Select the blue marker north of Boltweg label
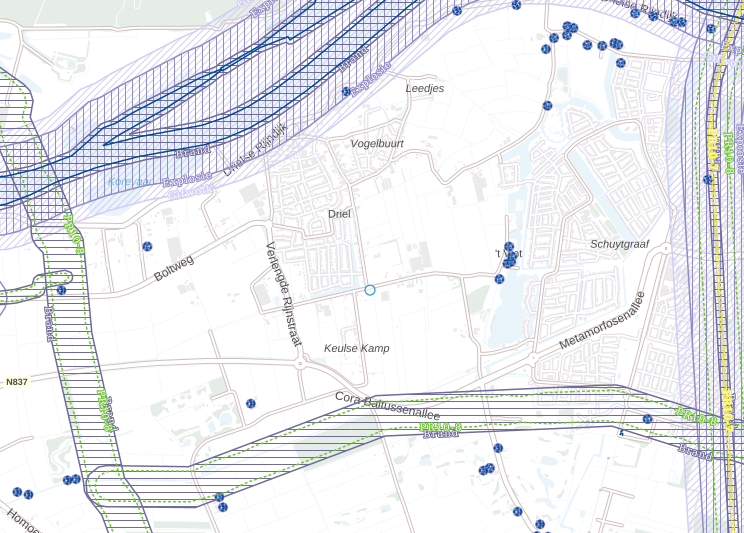 (x=147, y=246)
